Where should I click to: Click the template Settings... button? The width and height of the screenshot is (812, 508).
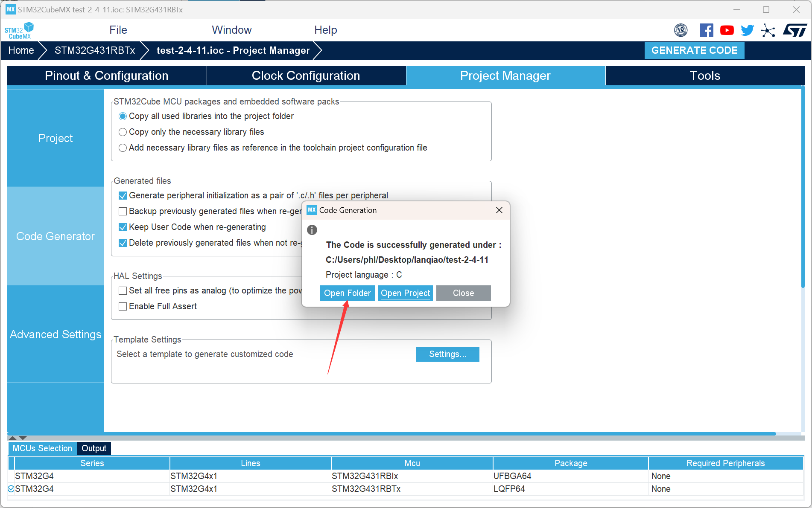click(448, 354)
